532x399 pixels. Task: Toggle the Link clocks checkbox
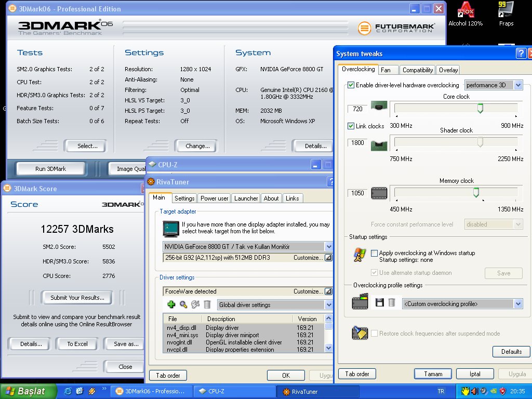pyautogui.click(x=351, y=126)
